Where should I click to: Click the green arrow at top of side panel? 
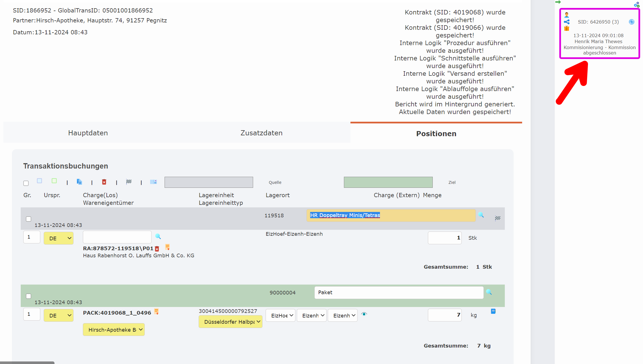[558, 2]
